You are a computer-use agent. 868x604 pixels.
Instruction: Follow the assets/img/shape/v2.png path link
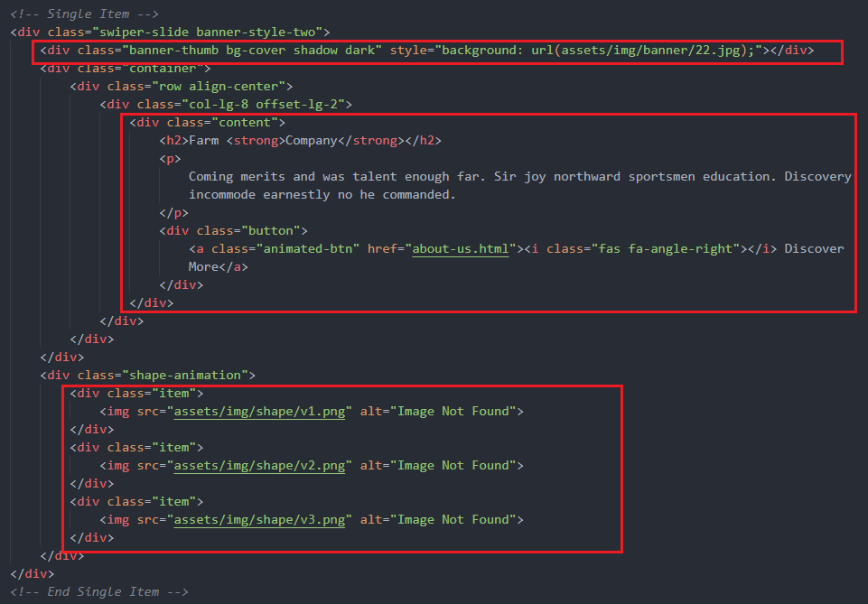click(x=259, y=465)
